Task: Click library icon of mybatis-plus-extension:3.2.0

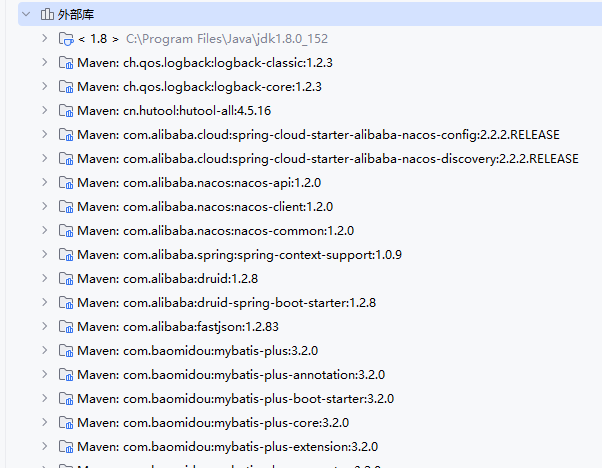Action: pyautogui.click(x=66, y=447)
